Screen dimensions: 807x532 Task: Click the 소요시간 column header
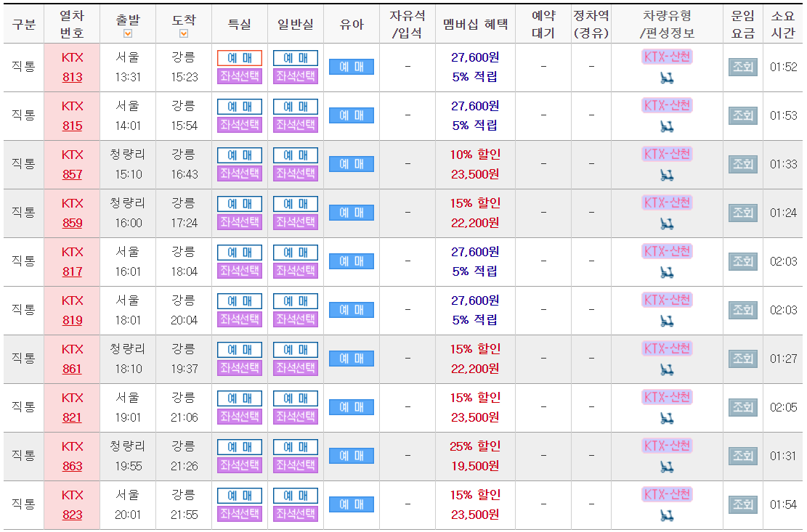tap(783, 24)
